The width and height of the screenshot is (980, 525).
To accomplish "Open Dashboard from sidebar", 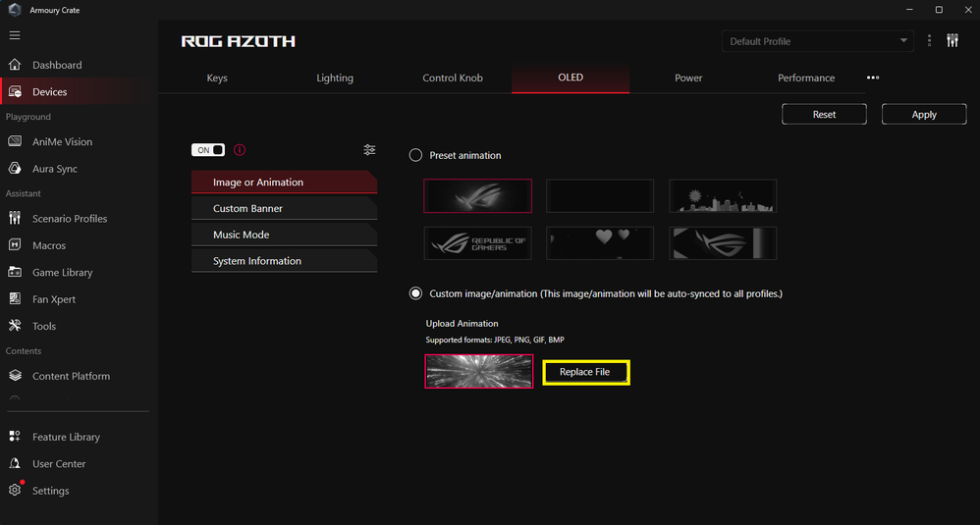I will click(57, 65).
